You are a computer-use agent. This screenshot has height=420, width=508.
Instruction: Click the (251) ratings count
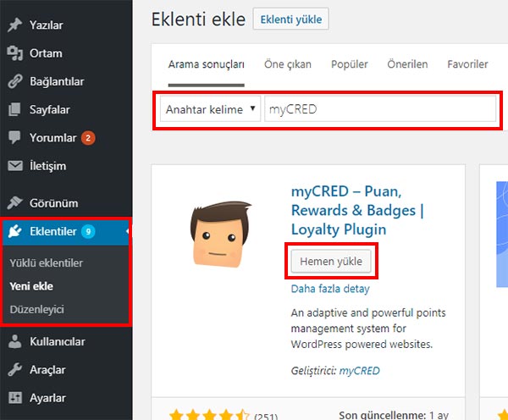pyautogui.click(x=266, y=416)
